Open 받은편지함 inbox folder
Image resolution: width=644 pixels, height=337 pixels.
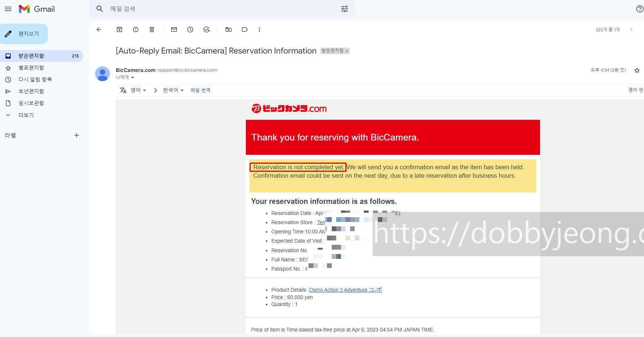coord(42,56)
